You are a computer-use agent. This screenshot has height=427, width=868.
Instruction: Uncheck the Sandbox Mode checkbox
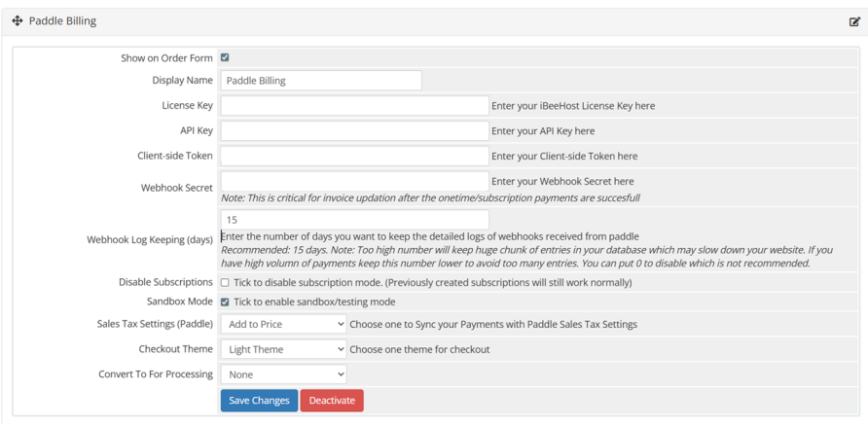pos(225,302)
